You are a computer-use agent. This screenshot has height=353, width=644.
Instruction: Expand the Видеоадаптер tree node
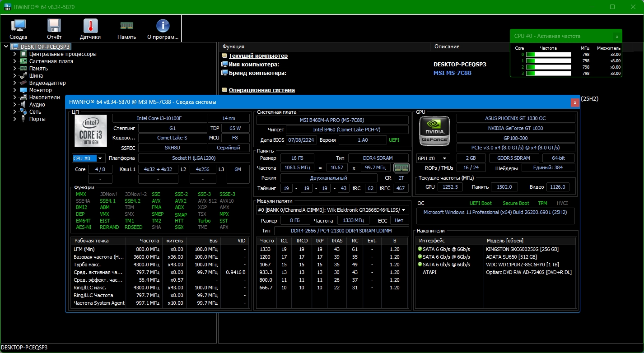14,83
